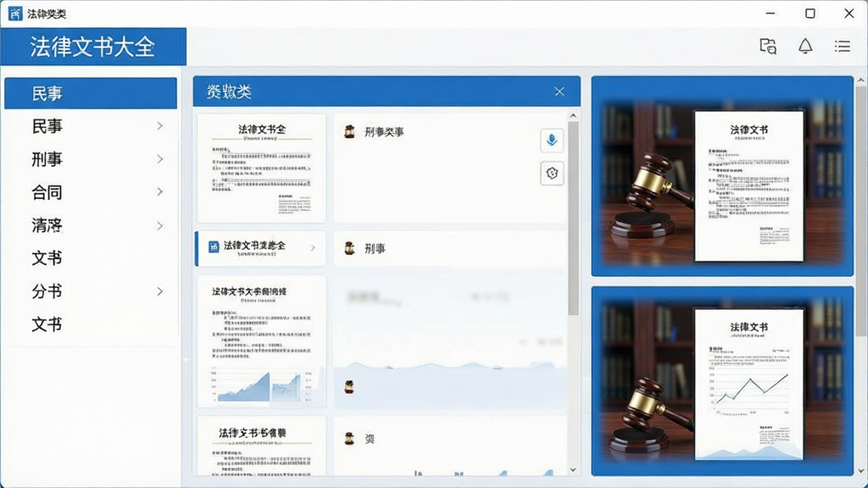
Task: Expand the 刑事 sidebar chevron
Action: (x=160, y=159)
